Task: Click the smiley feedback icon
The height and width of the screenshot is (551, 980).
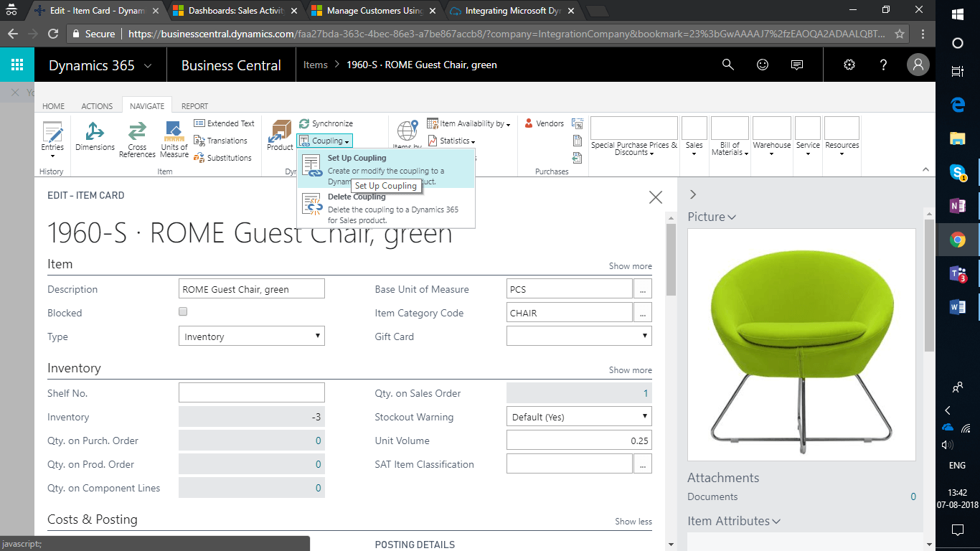Action: [763, 65]
